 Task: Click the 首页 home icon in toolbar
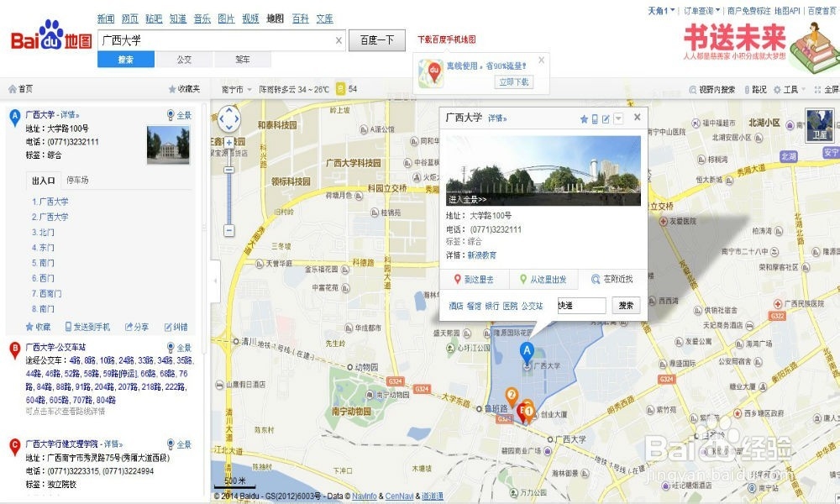coord(20,89)
